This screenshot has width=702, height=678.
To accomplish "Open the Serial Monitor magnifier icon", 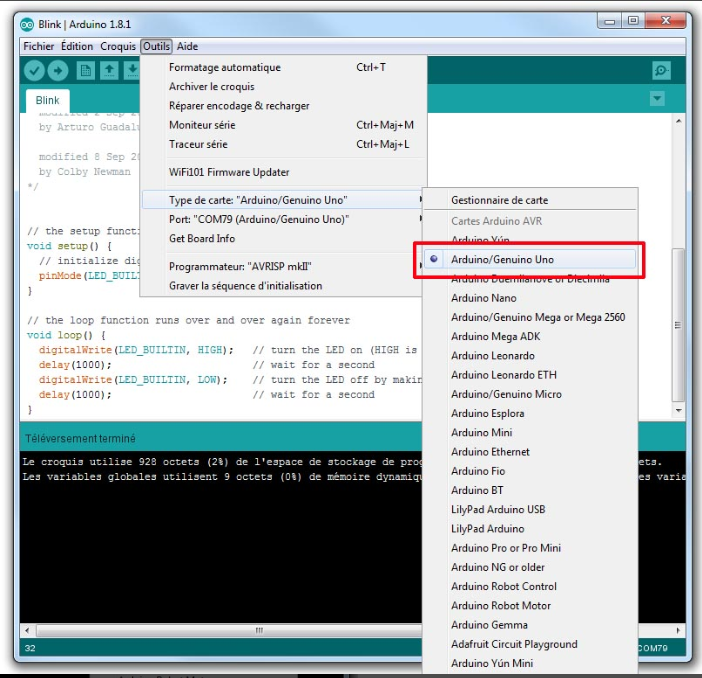I will (x=661, y=70).
